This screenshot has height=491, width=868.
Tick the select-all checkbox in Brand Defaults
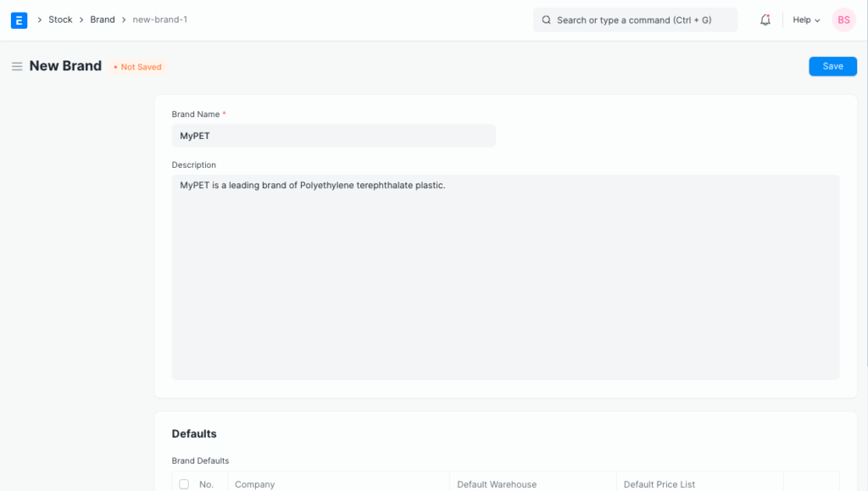184,484
